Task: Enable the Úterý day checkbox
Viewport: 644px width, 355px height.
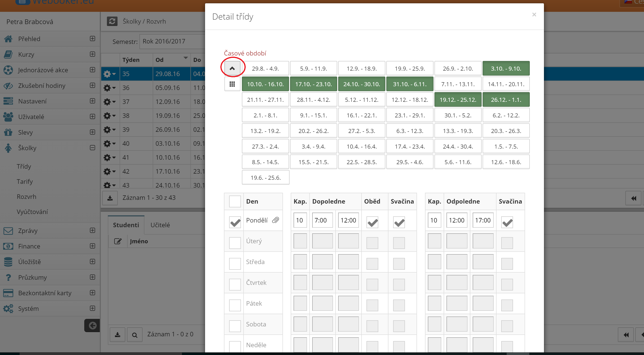Action: pos(235,243)
